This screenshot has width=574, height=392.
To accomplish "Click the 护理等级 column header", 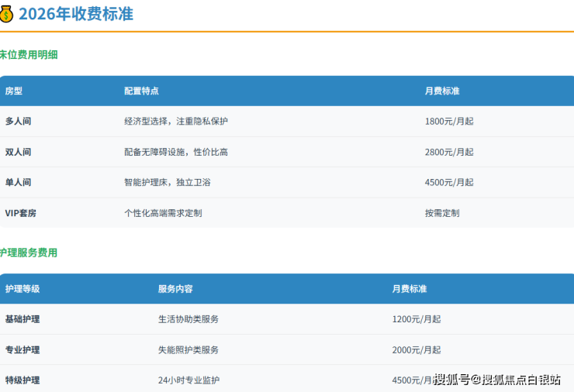I will click(22, 289).
